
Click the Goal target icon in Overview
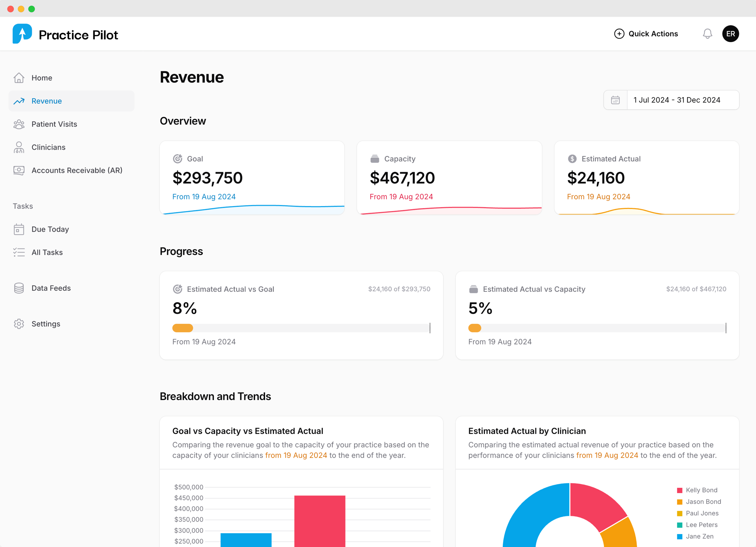point(178,159)
